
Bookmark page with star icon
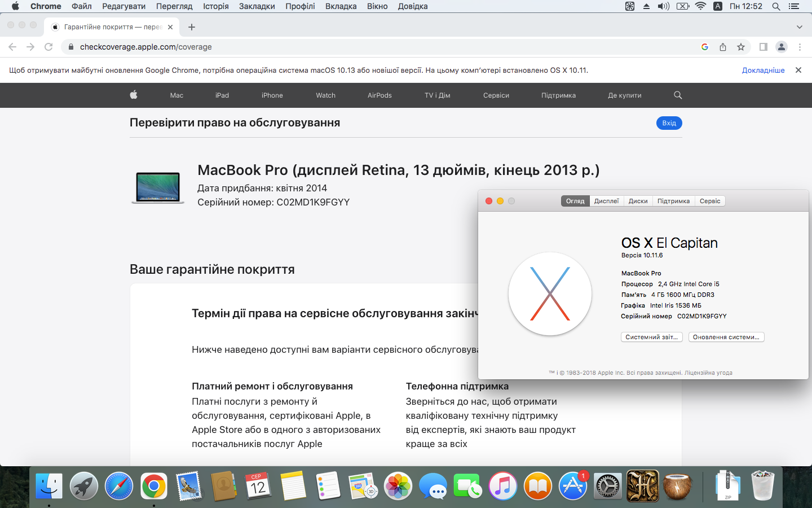coord(741,47)
